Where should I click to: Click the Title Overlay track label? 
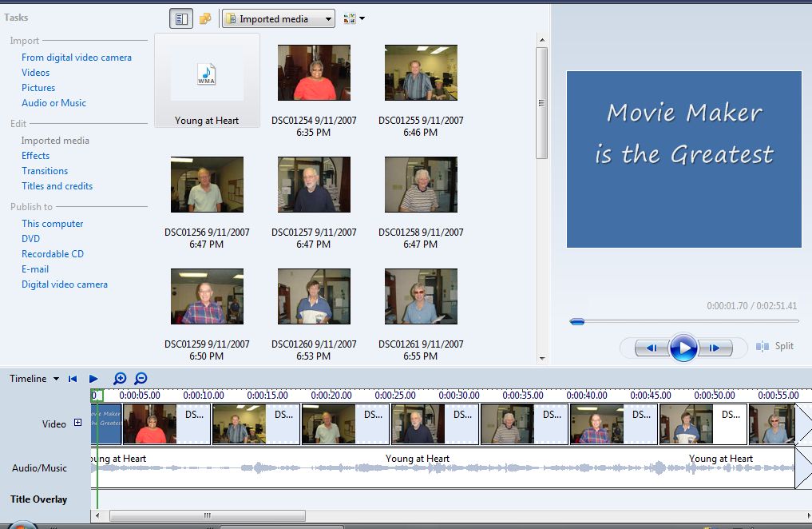click(39, 499)
